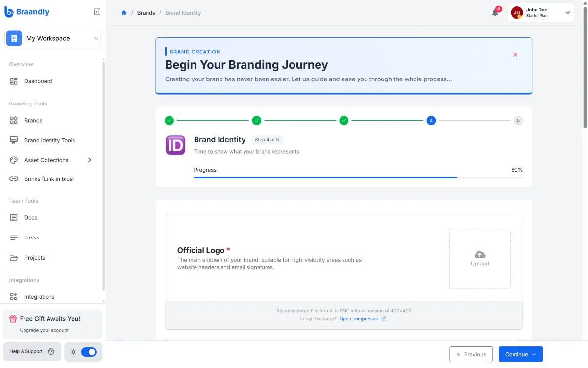588x368 pixels.
Task: Click the cloud upload icon
Action: point(480,254)
